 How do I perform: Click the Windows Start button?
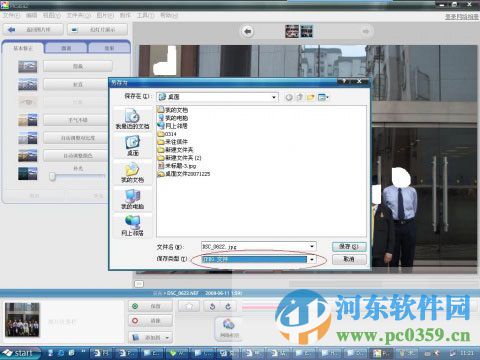20,353
